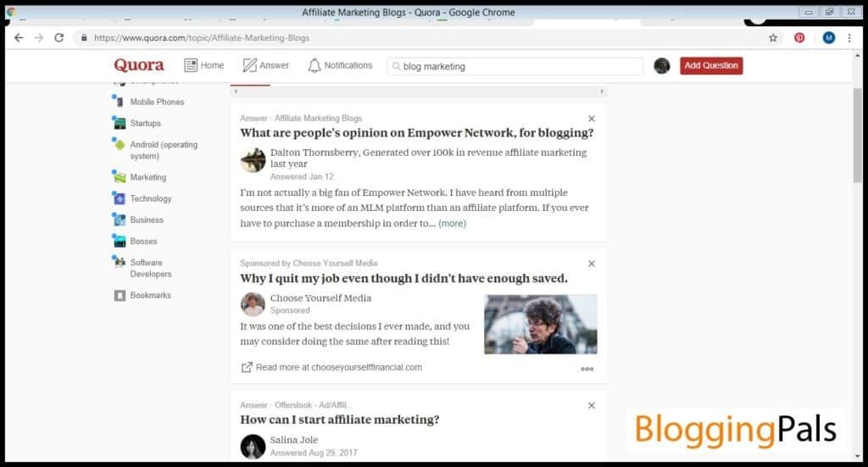Click the external link icon beside Read more
The width and height of the screenshot is (868, 467).
coord(247,367)
